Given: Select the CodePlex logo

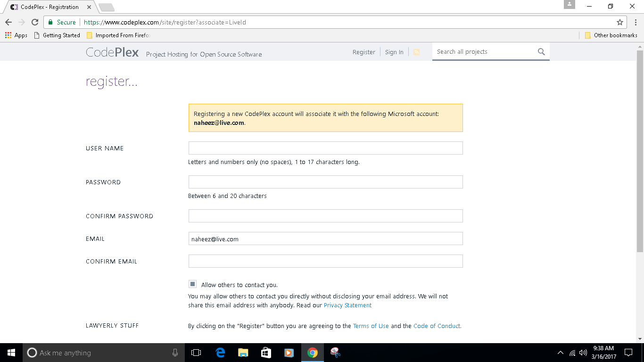Looking at the screenshot, I should tap(112, 52).
